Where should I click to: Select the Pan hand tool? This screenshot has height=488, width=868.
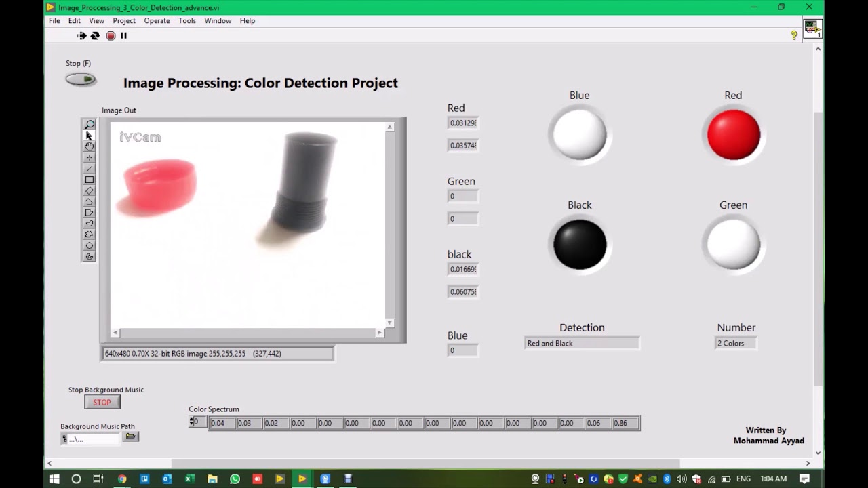coord(89,146)
